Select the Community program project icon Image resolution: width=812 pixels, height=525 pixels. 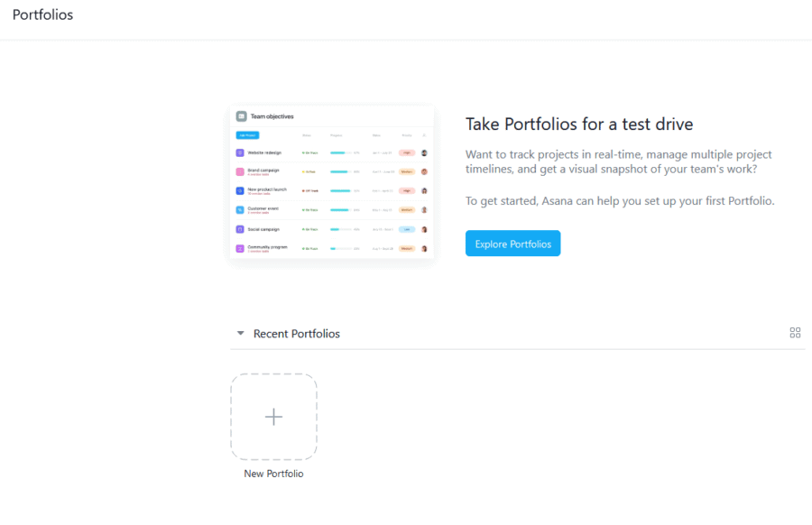pos(240,248)
